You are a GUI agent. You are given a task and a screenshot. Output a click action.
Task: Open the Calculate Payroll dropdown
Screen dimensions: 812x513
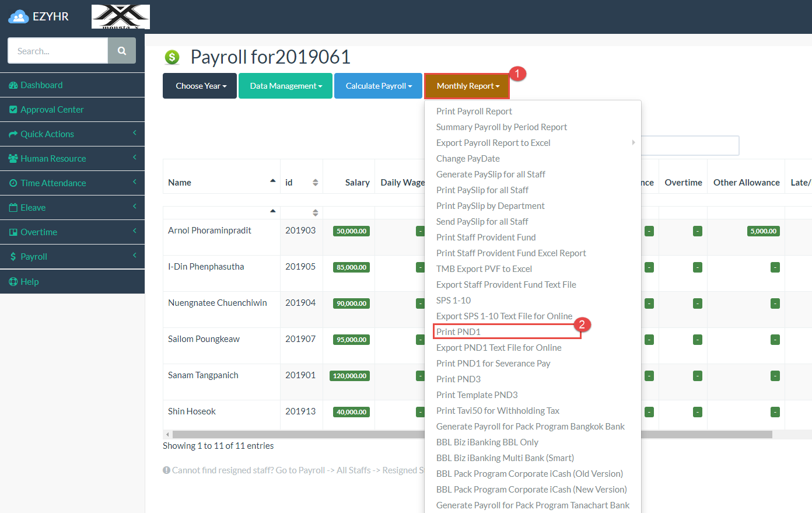(x=378, y=86)
